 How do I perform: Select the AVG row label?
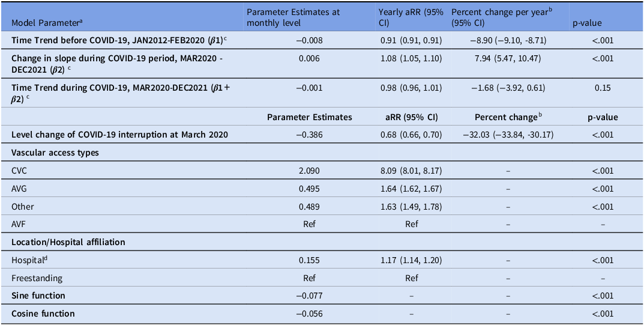click(20, 189)
